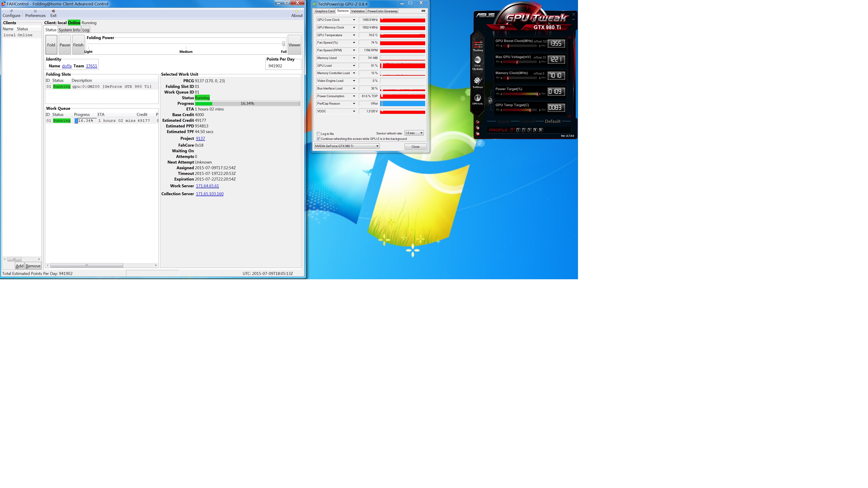Expand GPU Temperature sensor dropdown
Image resolution: width=868 pixels, height=488 pixels.
pos(354,35)
